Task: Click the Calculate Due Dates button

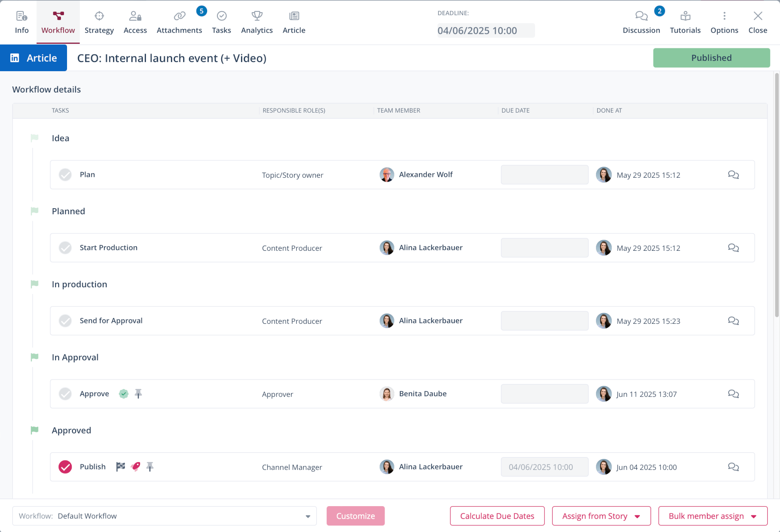Action: [x=497, y=516]
